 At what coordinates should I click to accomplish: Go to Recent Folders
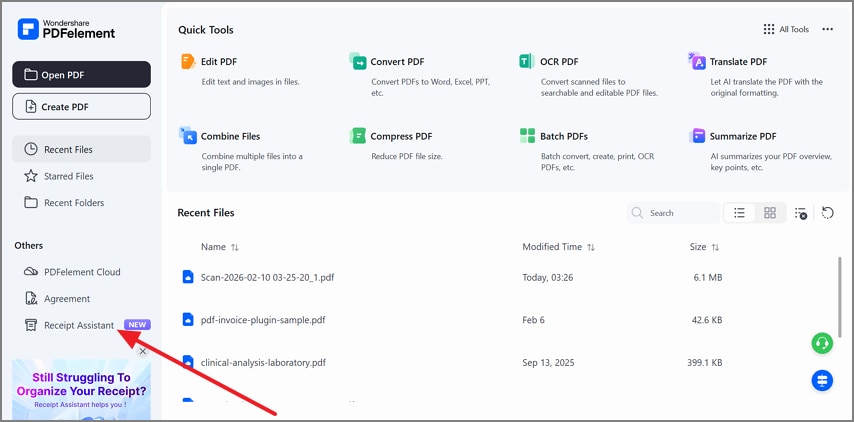pyautogui.click(x=71, y=203)
